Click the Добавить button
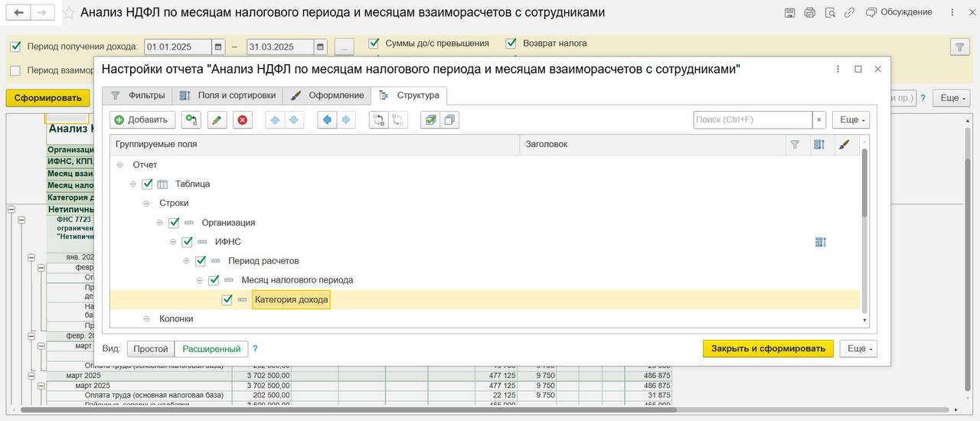980x421 pixels. pyautogui.click(x=143, y=119)
